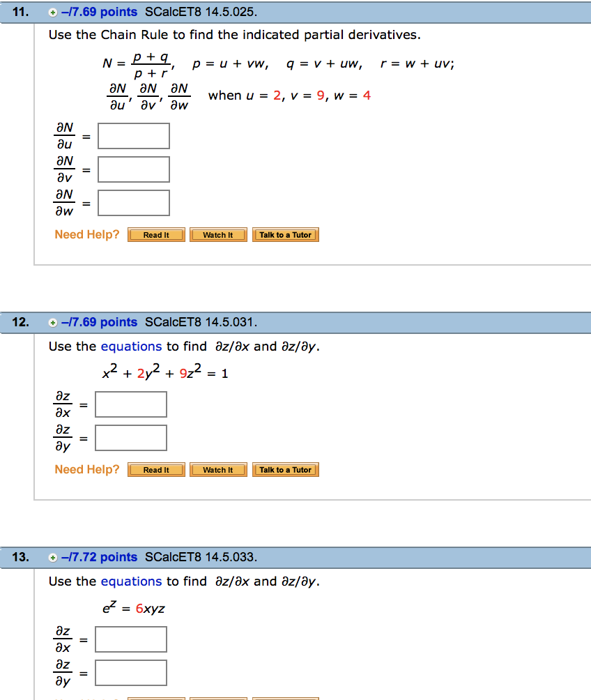Image resolution: width=591 pixels, height=700 pixels.
Task: Click the ∂N/∂w answer box
Action: 133,202
